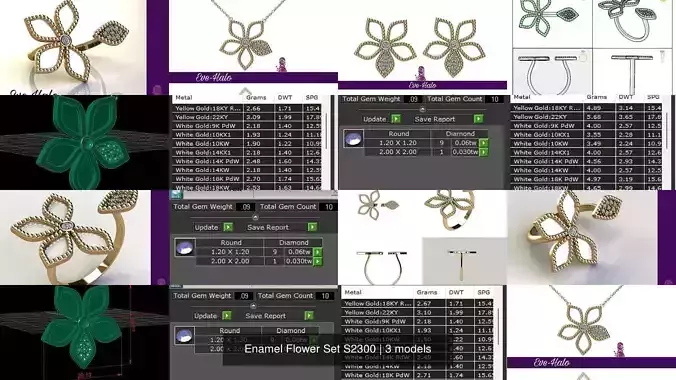The width and height of the screenshot is (676, 380).
Task: Click 'Yellow Gold:22KY' in table listing 5.68
Action: click(x=533, y=116)
